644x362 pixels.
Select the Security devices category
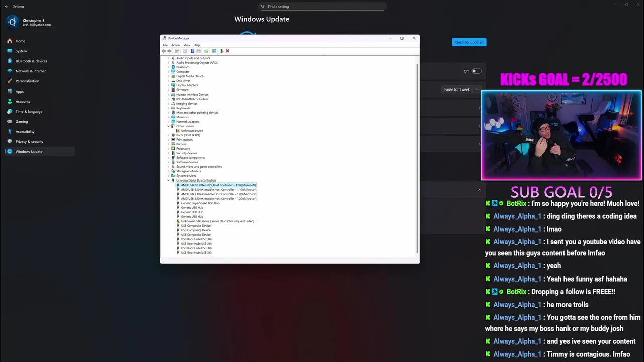coord(187,153)
